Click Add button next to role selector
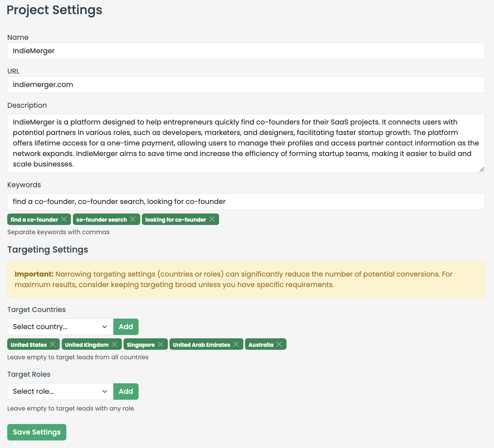 126,392
